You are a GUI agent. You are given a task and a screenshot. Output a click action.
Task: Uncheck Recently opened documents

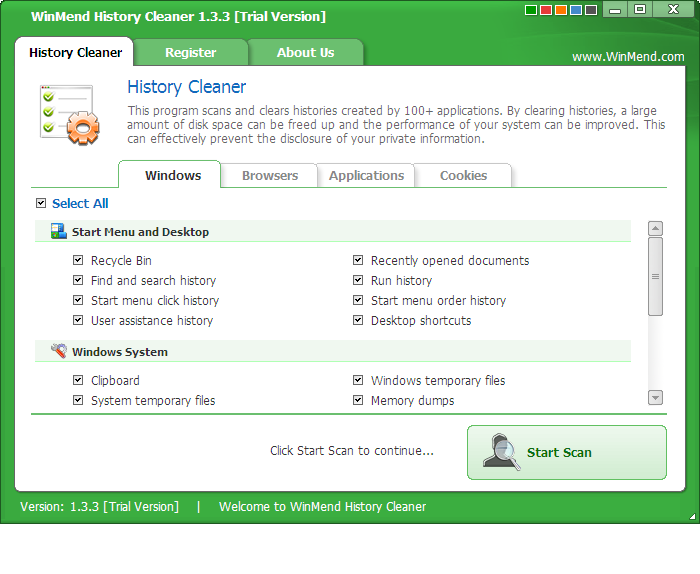pos(358,260)
